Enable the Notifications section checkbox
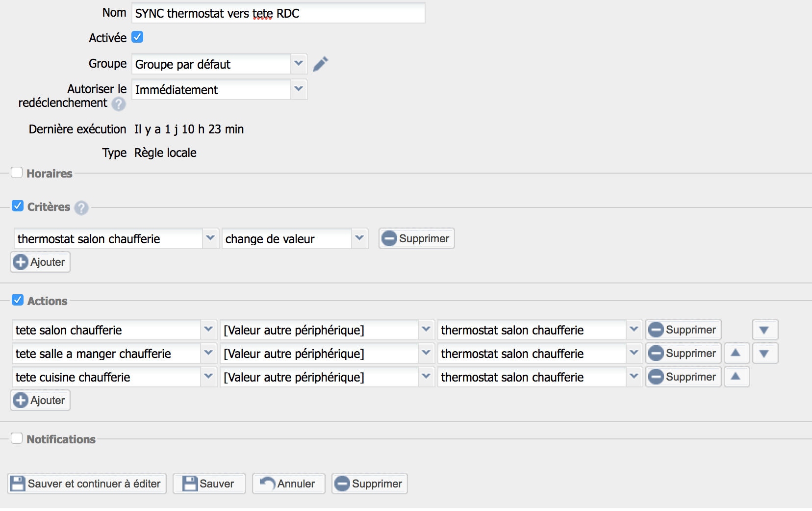 click(x=17, y=438)
